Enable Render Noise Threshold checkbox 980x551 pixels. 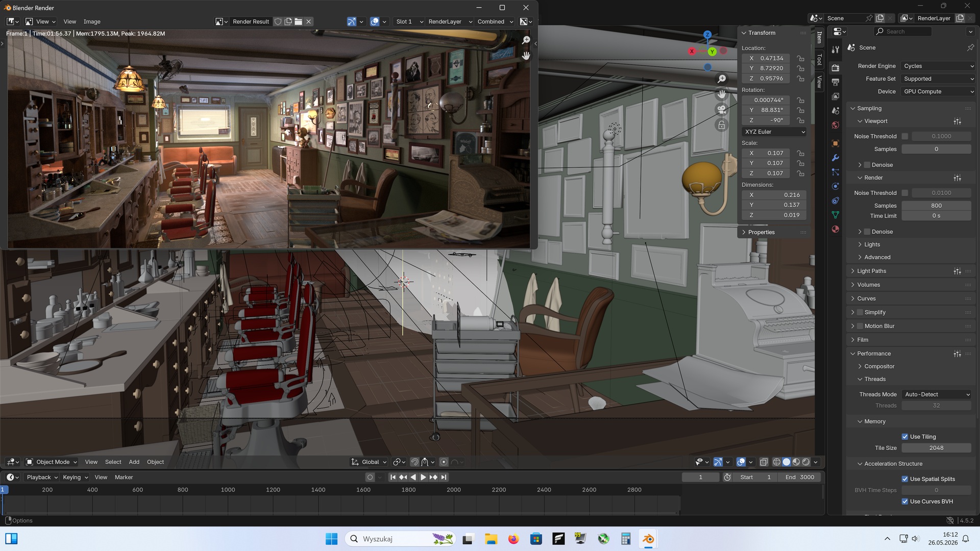coord(905,193)
